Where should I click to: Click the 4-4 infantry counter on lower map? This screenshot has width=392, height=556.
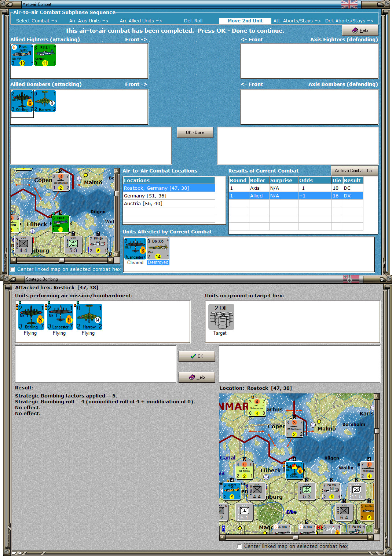point(257,491)
